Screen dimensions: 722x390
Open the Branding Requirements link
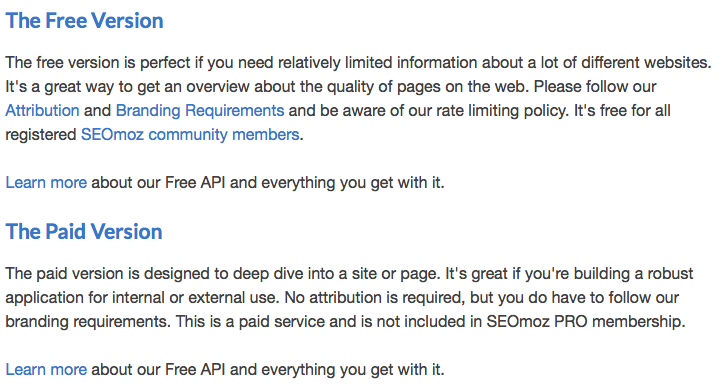(x=200, y=111)
